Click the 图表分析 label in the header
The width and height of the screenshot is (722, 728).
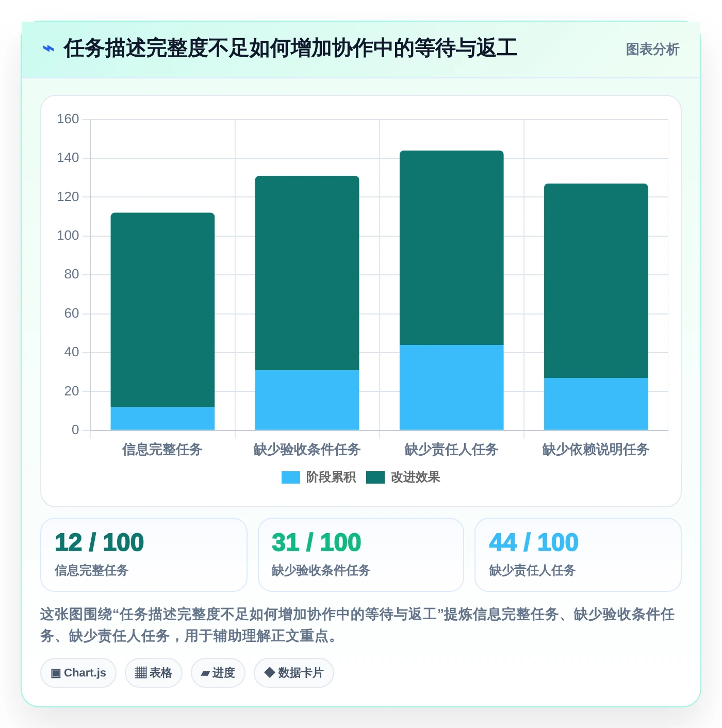tap(652, 49)
